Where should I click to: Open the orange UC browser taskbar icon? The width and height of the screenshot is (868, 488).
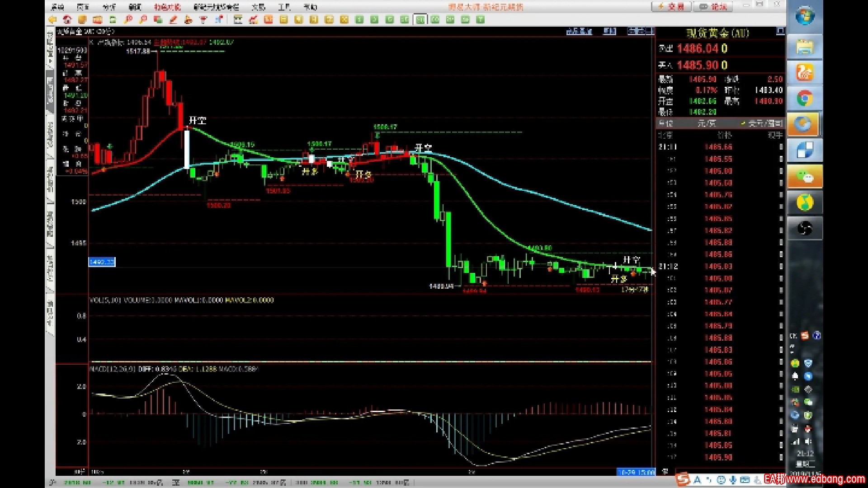point(805,72)
